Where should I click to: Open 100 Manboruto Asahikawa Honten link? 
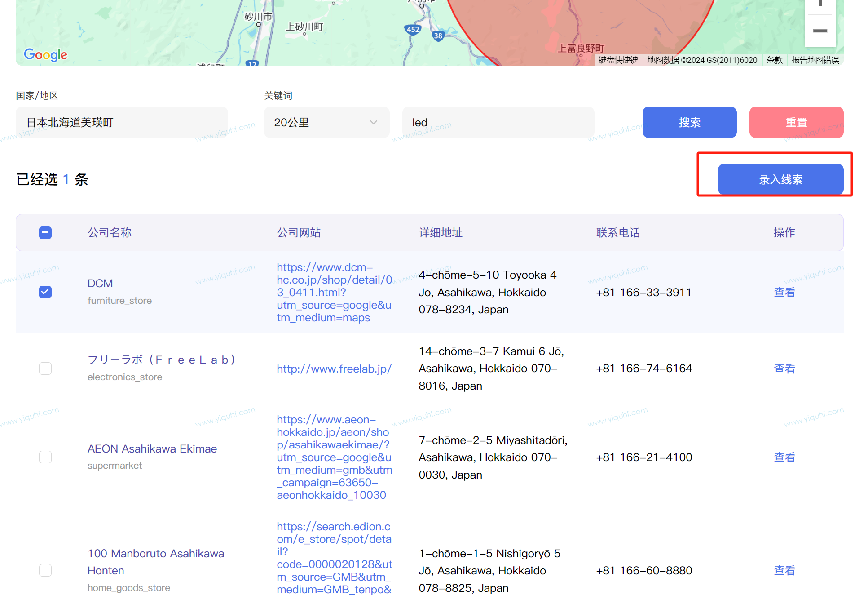pyautogui.click(x=156, y=562)
